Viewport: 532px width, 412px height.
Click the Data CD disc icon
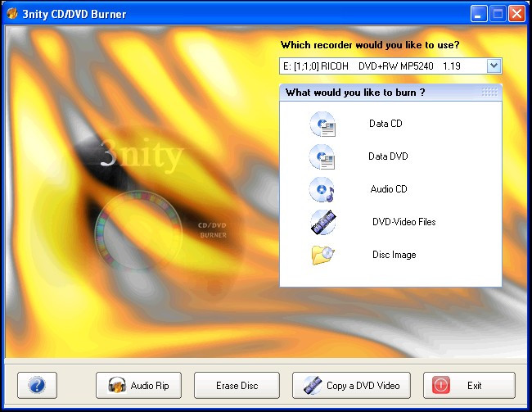[322, 124]
